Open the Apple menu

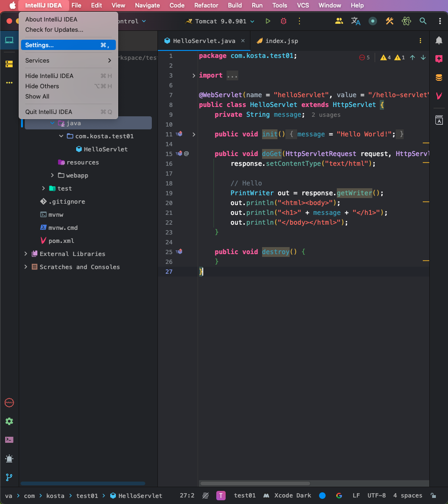pos(12,6)
